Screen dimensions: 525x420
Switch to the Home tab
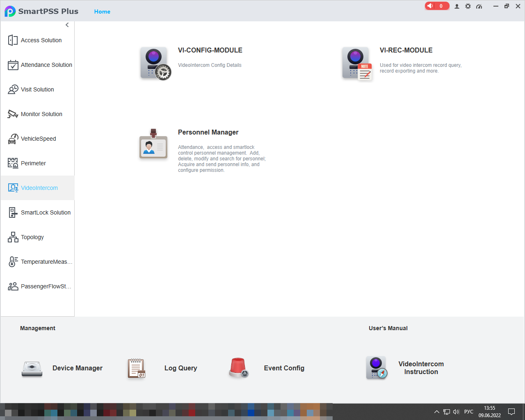pyautogui.click(x=102, y=11)
